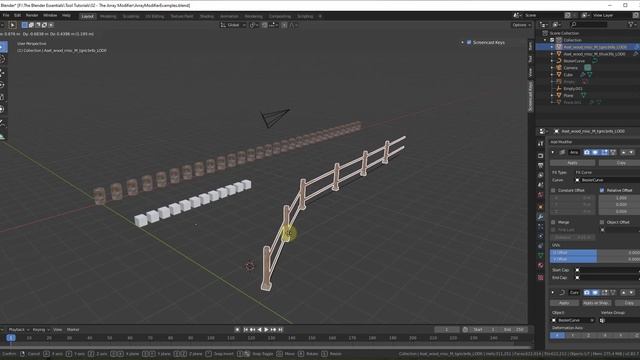Enable the Merge checkbox

point(553,222)
